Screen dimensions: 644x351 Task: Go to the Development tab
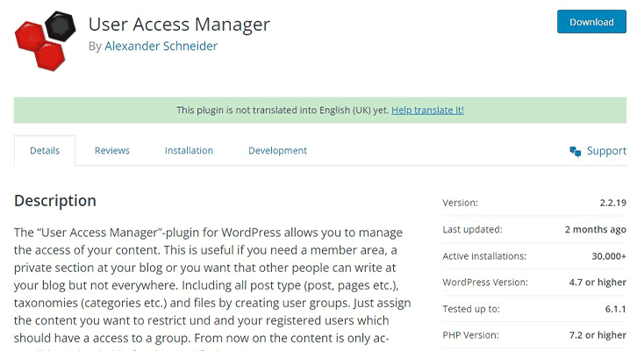(x=277, y=151)
